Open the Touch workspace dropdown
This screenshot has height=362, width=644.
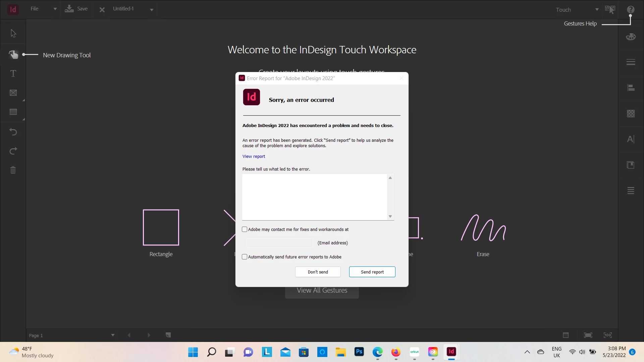click(597, 10)
